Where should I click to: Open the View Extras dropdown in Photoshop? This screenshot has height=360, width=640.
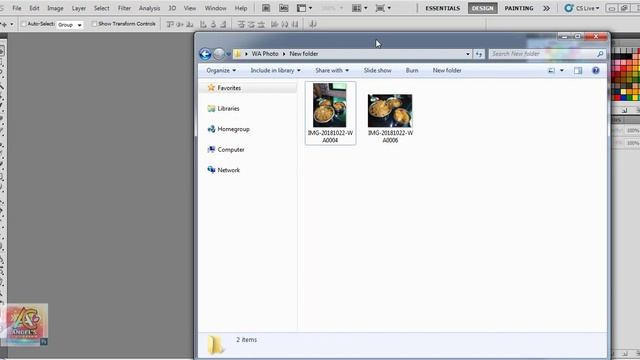304,8
